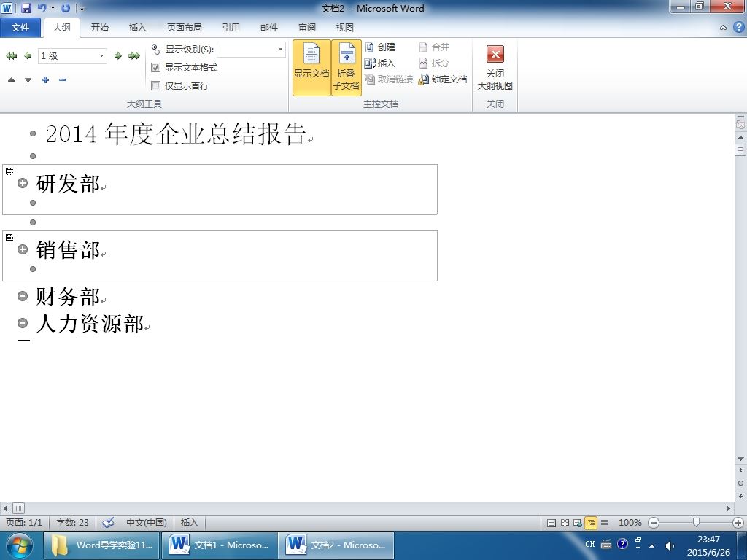Click the single right Demote arrow
The height and width of the screenshot is (560, 747).
pos(117,56)
